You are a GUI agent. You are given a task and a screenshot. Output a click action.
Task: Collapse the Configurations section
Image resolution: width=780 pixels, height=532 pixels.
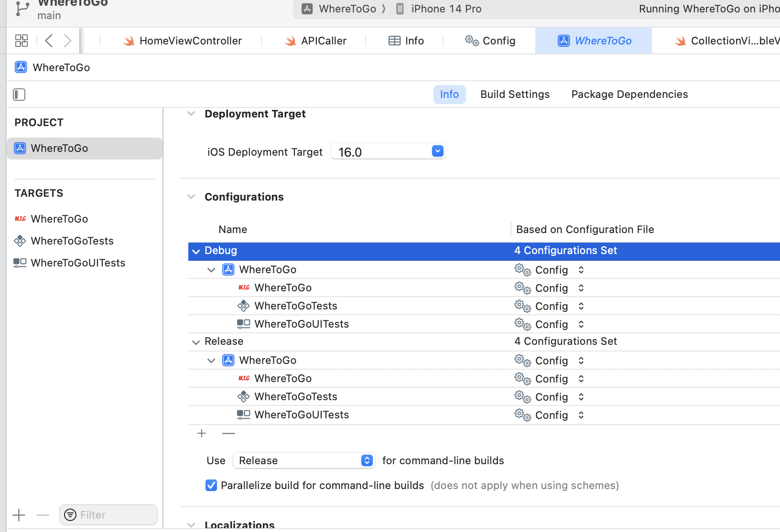(x=191, y=197)
